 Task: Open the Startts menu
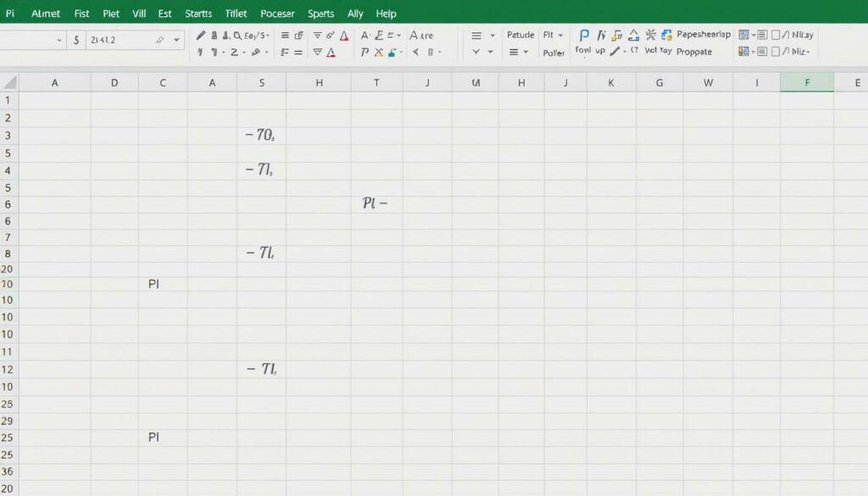(x=198, y=14)
